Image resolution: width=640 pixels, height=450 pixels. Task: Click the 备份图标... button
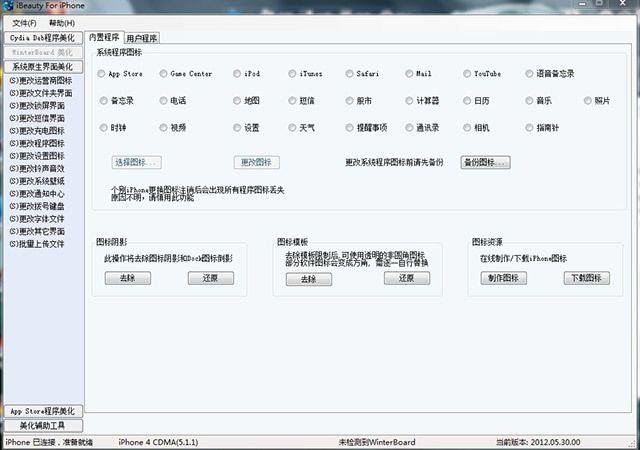click(485, 162)
